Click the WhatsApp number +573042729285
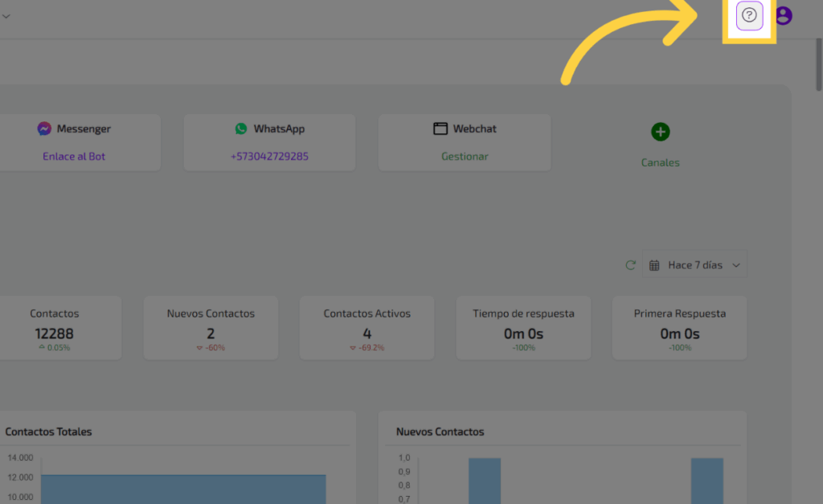The width and height of the screenshot is (823, 504). tap(269, 157)
